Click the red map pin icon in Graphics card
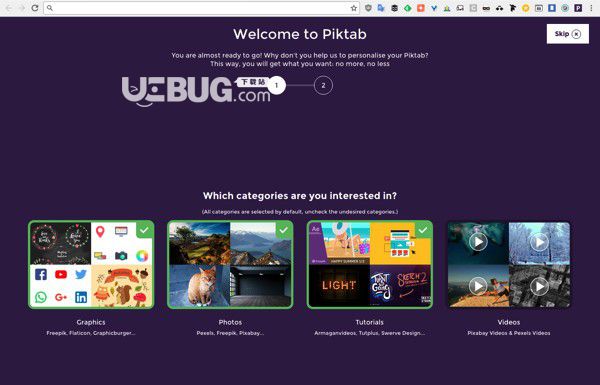600x385 pixels. 100,232
